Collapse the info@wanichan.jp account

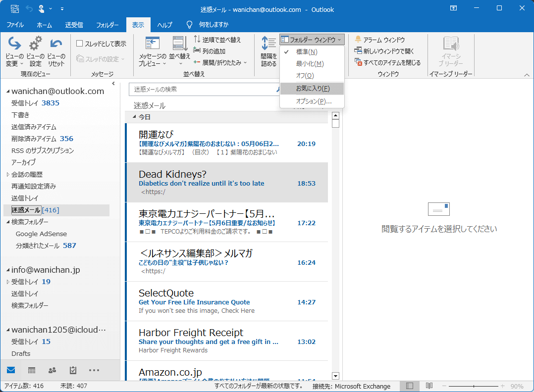8,270
